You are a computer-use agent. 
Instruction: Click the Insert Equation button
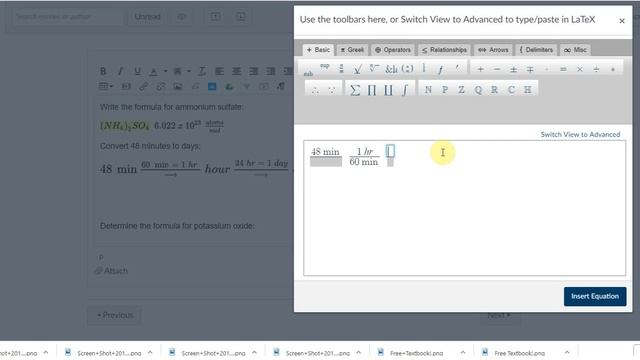(x=595, y=296)
